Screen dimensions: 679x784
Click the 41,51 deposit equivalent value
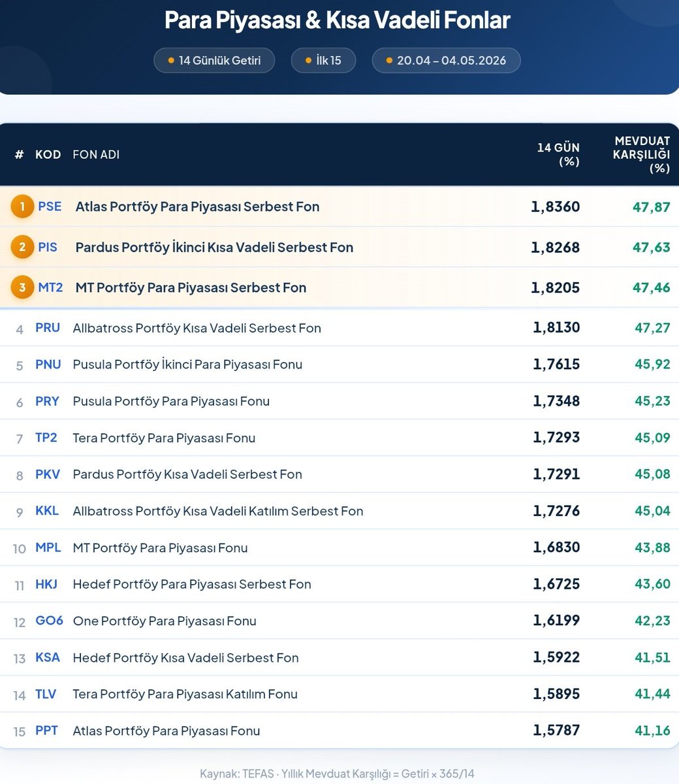pyautogui.click(x=653, y=657)
